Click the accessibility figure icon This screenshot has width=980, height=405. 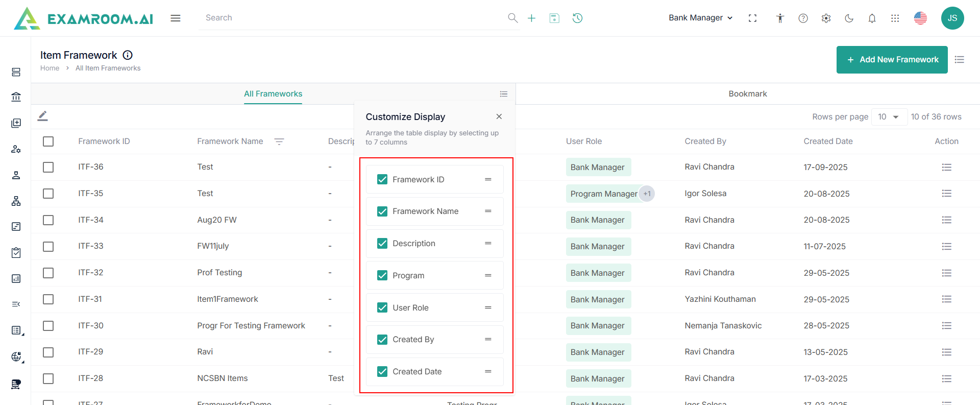pyautogui.click(x=780, y=18)
